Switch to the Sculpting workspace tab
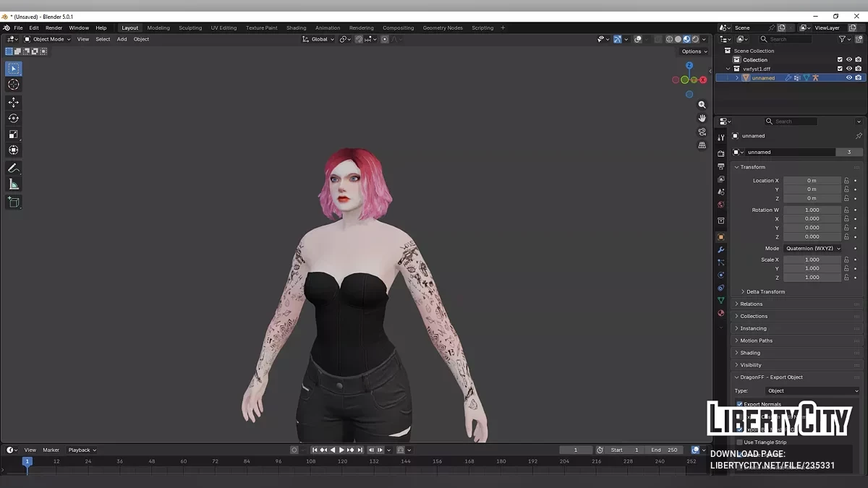Image resolution: width=868 pixels, height=488 pixels. pyautogui.click(x=190, y=28)
